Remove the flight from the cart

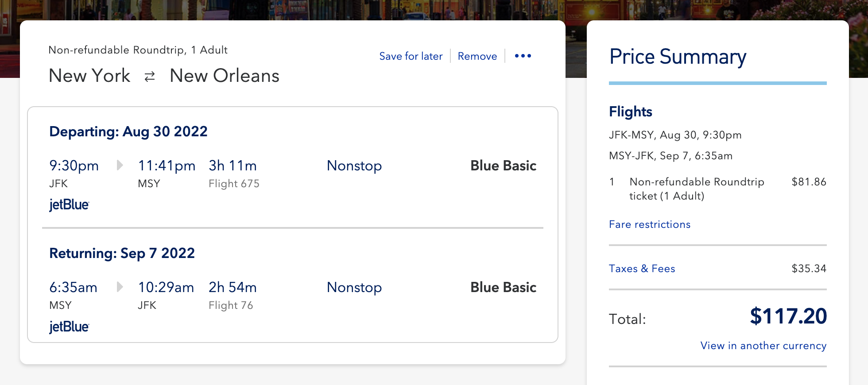coord(477,56)
